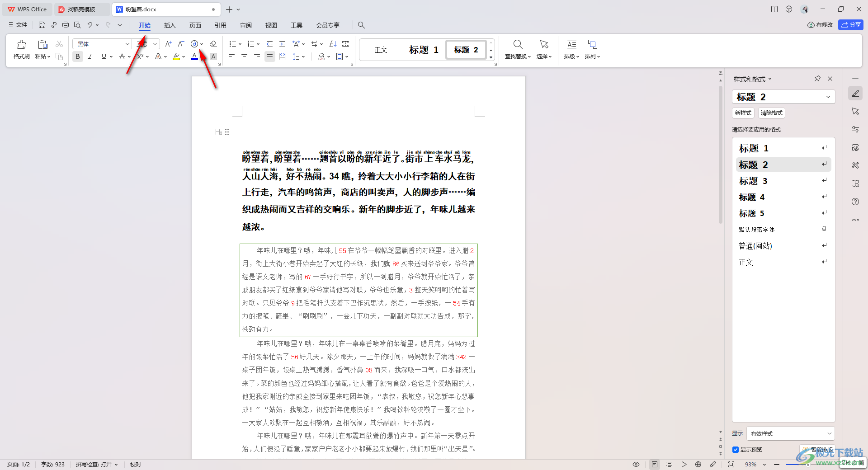Viewport: 868px width, 470px height.
Task: Click the Print icon in quick toolbar
Action: [66, 25]
